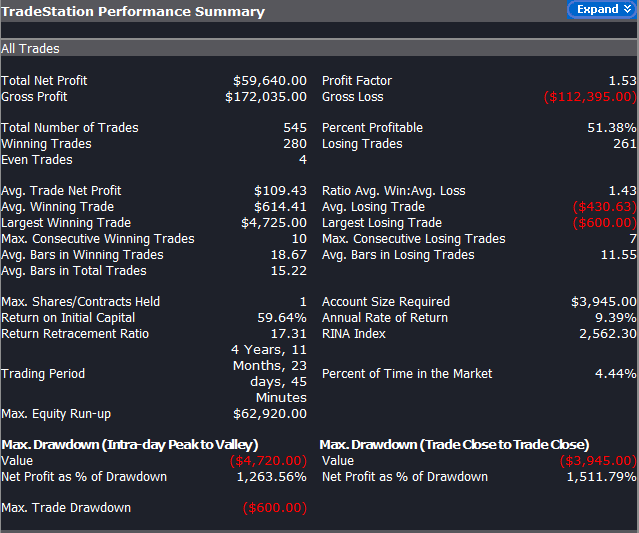Click the Expand button

point(602,9)
